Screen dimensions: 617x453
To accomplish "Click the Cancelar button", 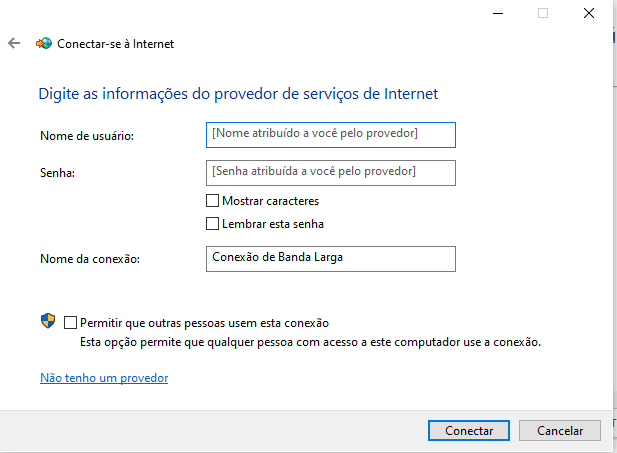I will (x=560, y=431).
